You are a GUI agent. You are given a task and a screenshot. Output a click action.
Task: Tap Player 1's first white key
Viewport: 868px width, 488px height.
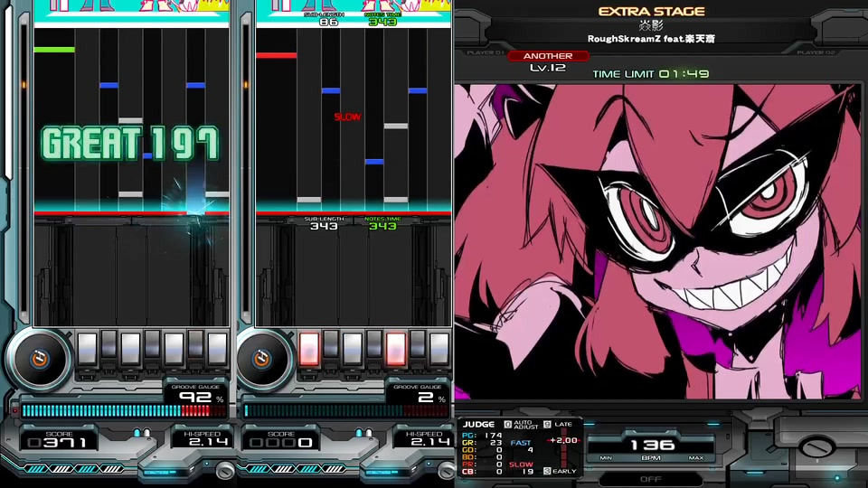pos(88,349)
